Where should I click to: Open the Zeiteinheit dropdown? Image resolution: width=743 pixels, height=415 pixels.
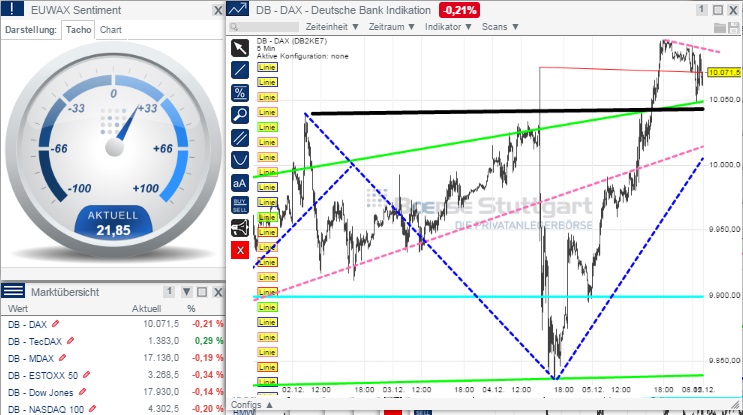tap(332, 27)
